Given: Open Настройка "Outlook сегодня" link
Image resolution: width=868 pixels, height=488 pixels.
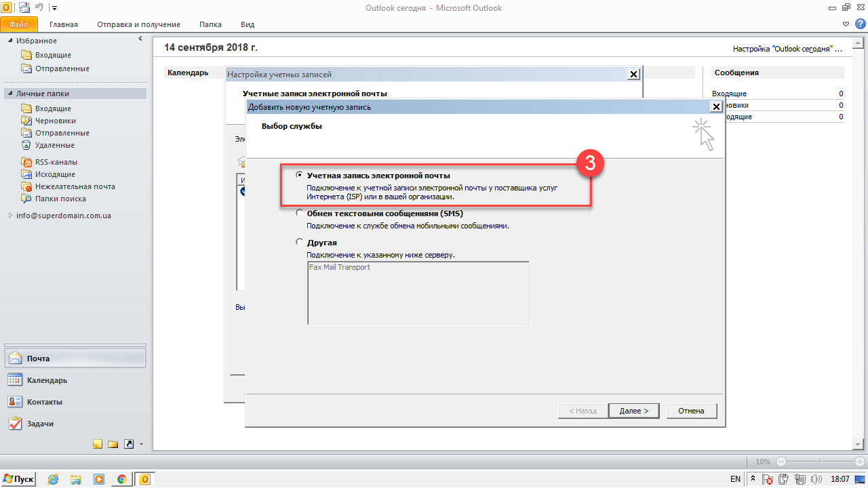Looking at the screenshot, I should click(x=787, y=49).
